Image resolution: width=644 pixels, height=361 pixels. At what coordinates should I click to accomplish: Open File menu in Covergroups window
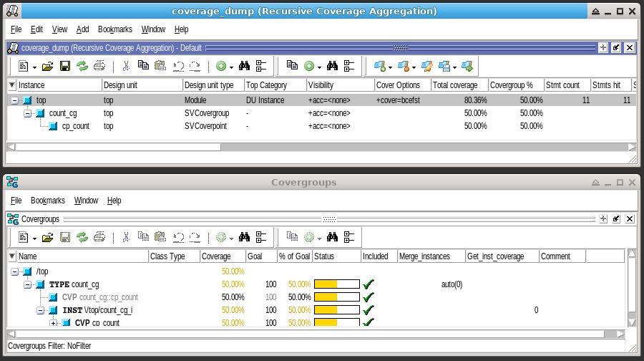coord(16,201)
